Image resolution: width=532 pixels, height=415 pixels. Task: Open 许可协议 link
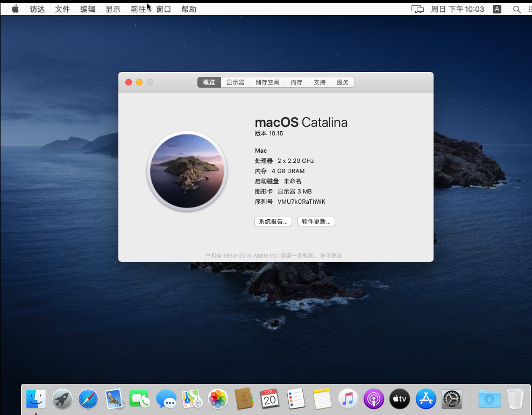point(331,256)
